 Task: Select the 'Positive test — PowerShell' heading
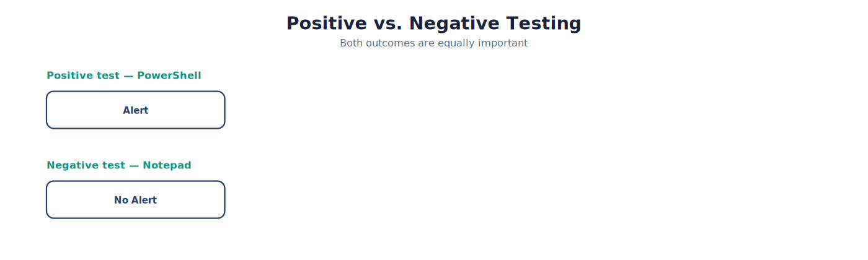pos(123,76)
